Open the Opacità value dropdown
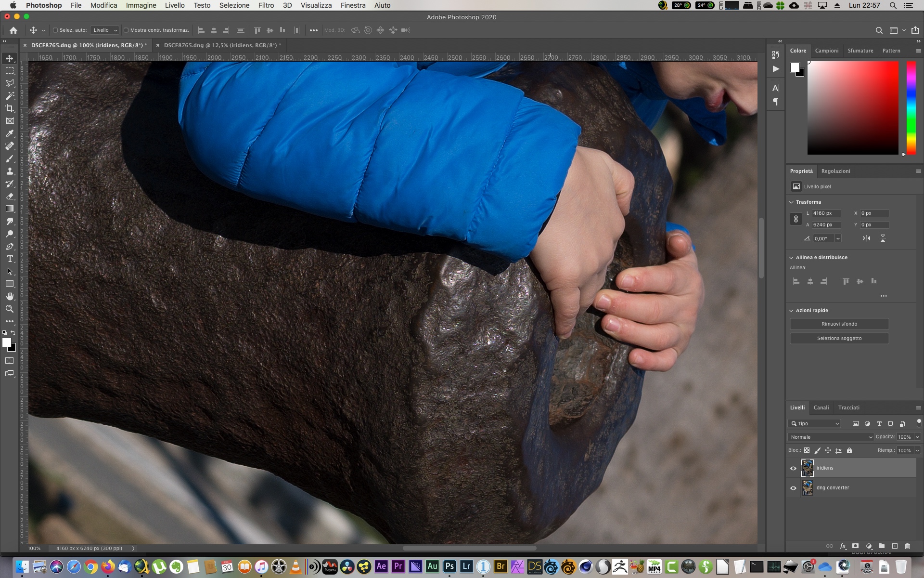The width and height of the screenshot is (924, 578). click(x=917, y=437)
